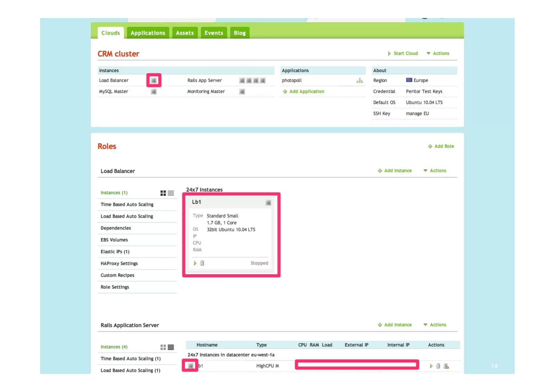Viewport: 555px width, 392px height.
Task: Click the last action icon in the b1 row
Action: point(446,366)
